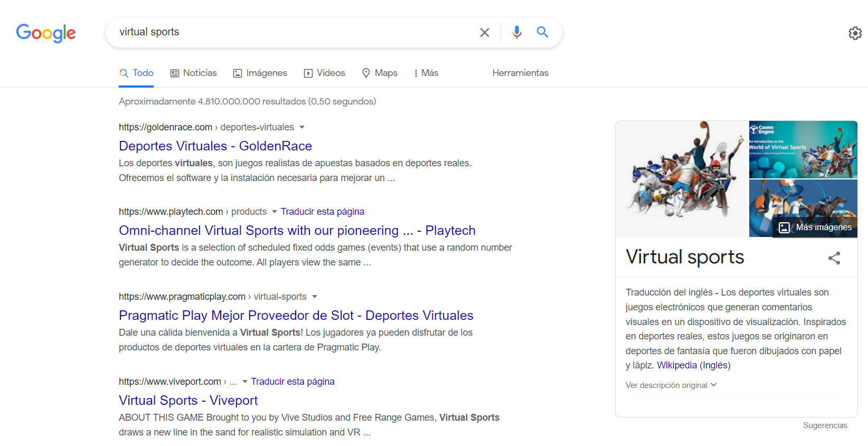The height and width of the screenshot is (446, 868).
Task: Click the https://www.playtech.com URL text
Action: [171, 212]
